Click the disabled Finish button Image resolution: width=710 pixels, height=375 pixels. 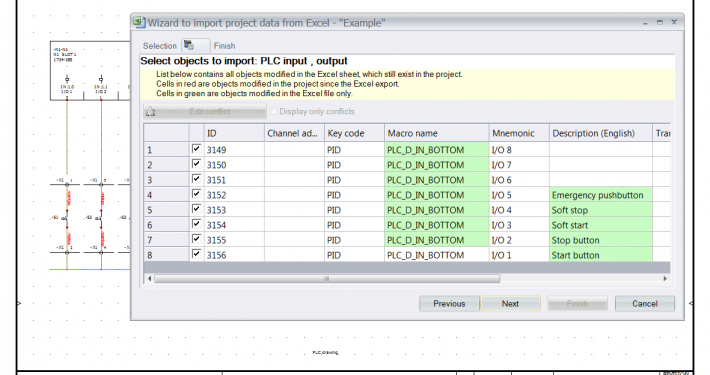coord(577,303)
